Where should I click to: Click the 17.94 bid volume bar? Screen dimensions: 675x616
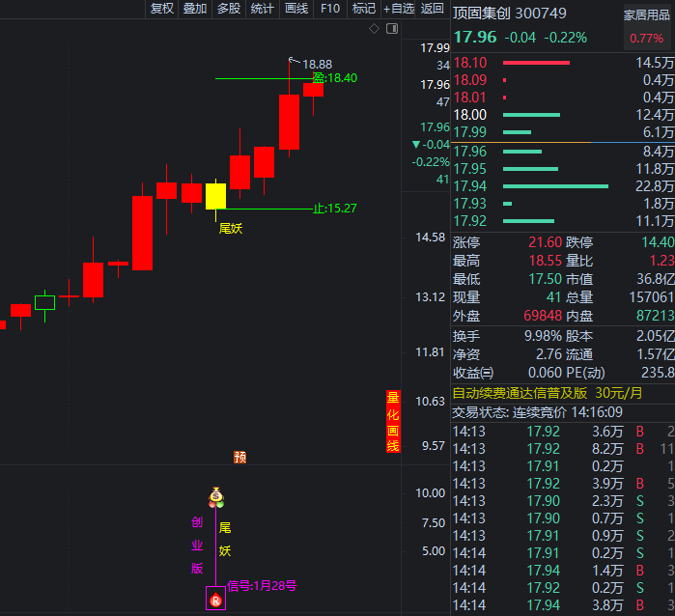pyautogui.click(x=555, y=185)
